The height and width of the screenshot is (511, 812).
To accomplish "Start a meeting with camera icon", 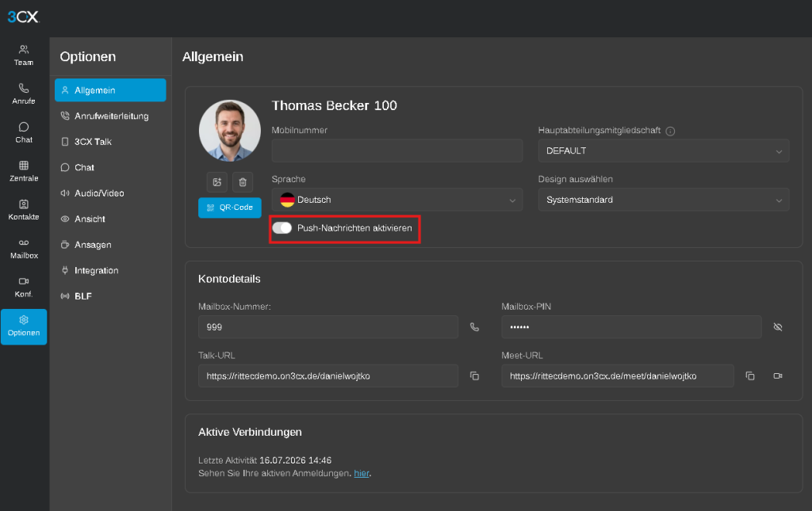I will point(778,376).
